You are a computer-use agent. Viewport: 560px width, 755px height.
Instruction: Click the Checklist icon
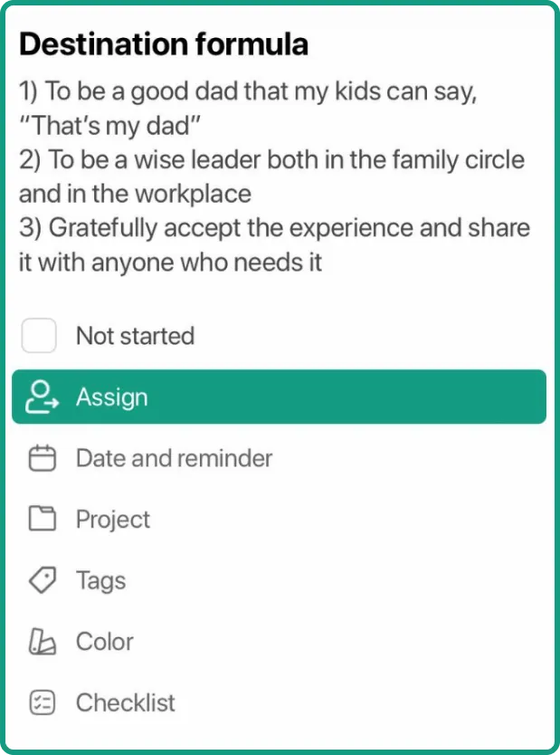pos(42,702)
